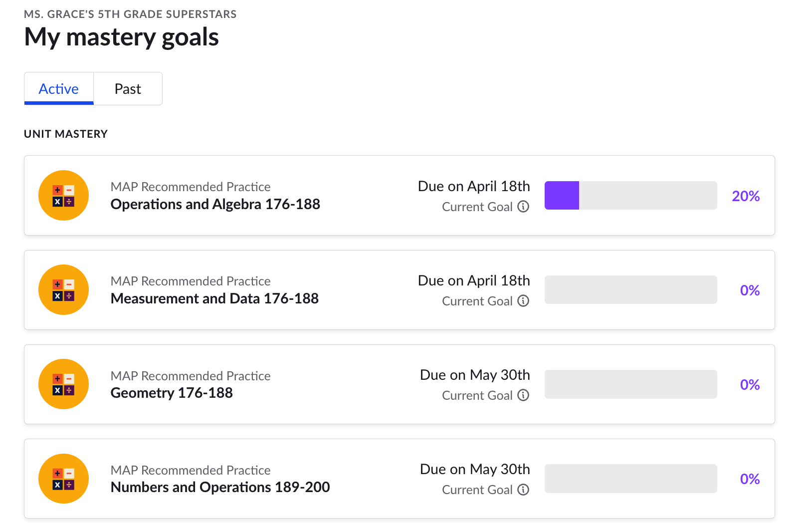This screenshot has height=530, width=812.
Task: Select the Active goals tab
Action: pos(59,89)
